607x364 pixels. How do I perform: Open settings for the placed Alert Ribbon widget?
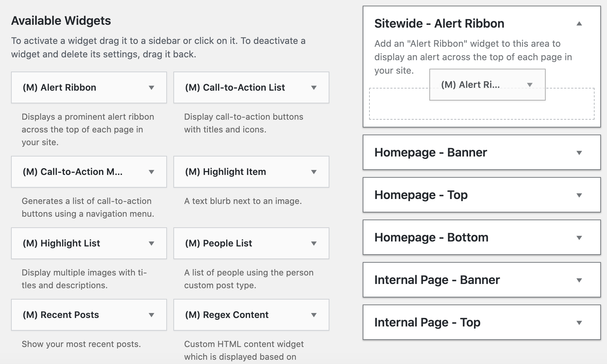click(x=530, y=85)
